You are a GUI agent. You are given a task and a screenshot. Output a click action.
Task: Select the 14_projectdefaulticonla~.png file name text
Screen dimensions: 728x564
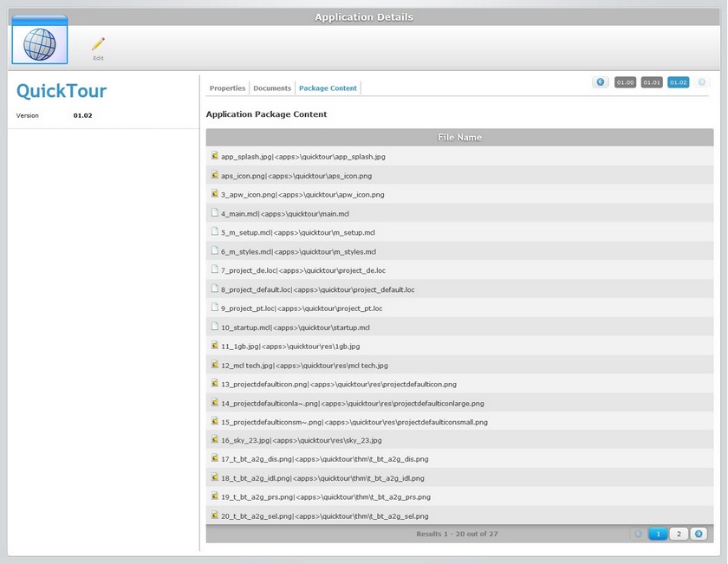tap(353, 404)
